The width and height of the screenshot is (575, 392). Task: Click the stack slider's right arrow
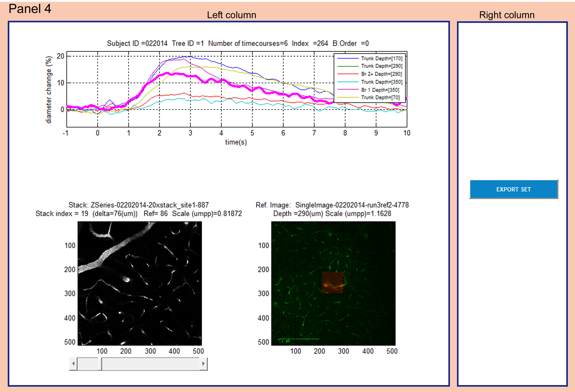pyautogui.click(x=203, y=364)
